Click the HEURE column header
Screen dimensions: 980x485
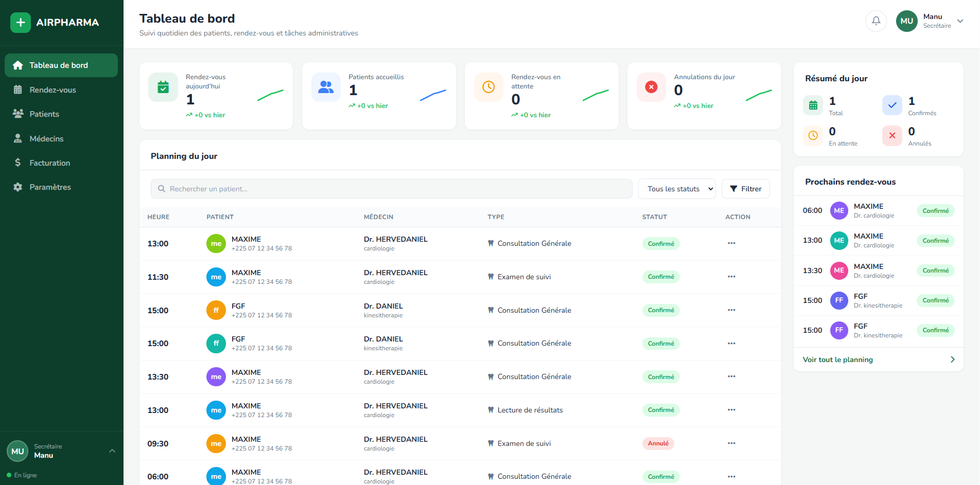[159, 217]
